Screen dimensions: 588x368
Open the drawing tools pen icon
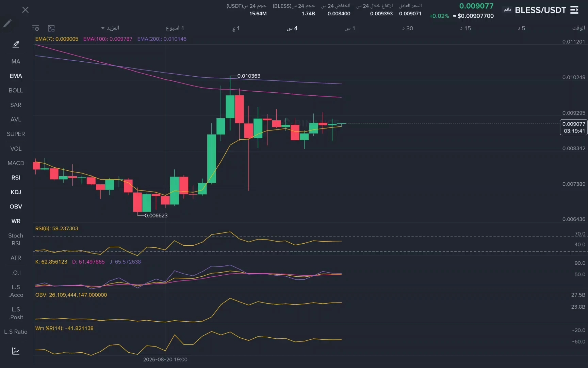click(16, 44)
